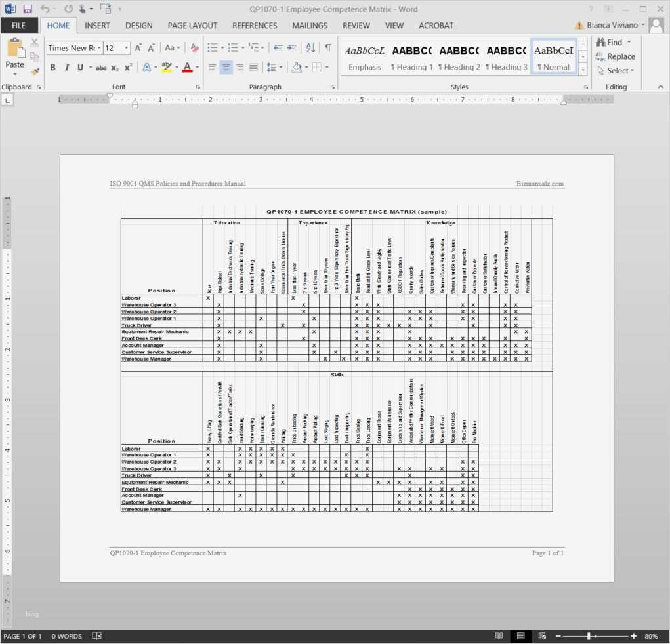Viewport: 670px width, 644px height.
Task: Align text left
Action: (212, 67)
